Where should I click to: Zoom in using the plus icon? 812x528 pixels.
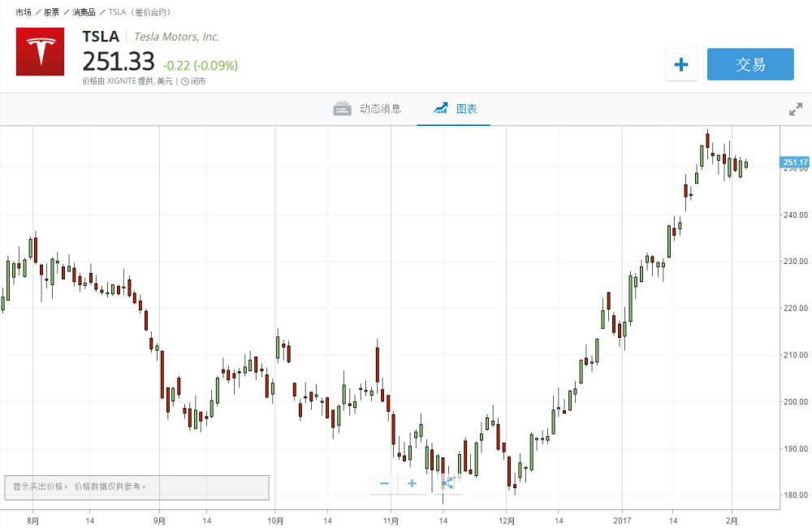pos(412,483)
